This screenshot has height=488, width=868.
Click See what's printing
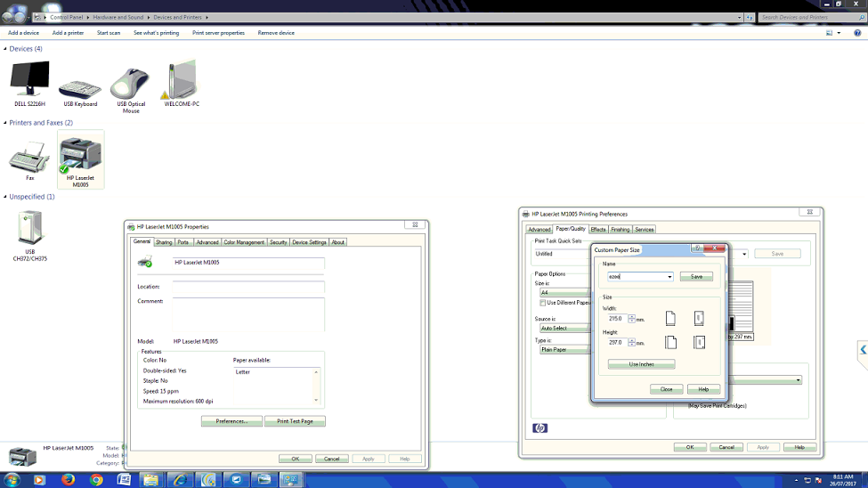[x=156, y=33]
